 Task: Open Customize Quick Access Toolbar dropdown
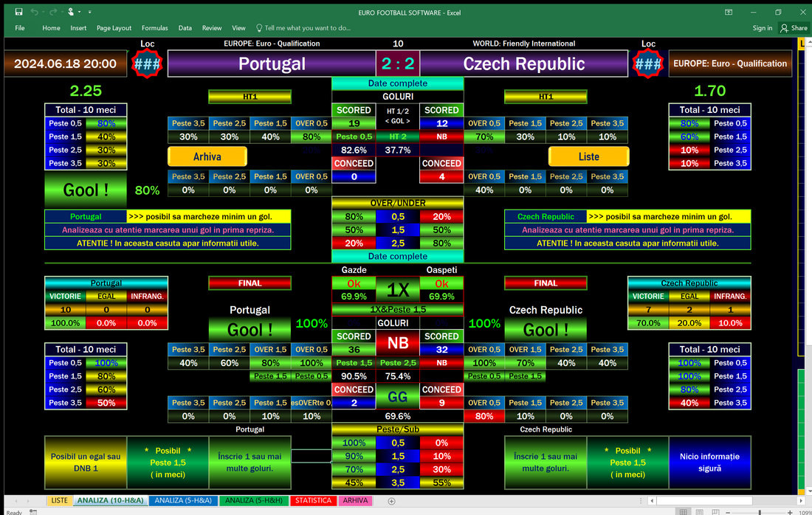89,12
